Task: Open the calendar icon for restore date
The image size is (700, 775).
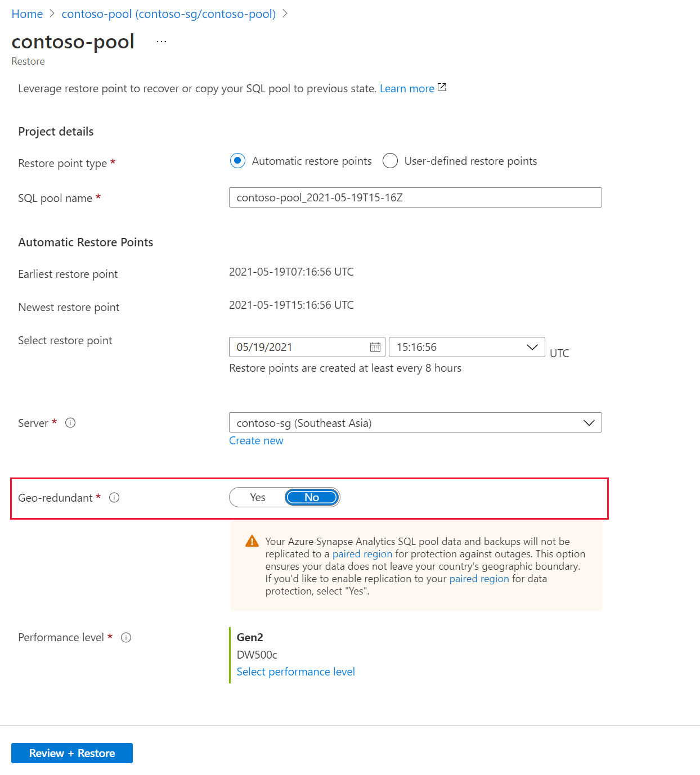Action: pos(375,347)
